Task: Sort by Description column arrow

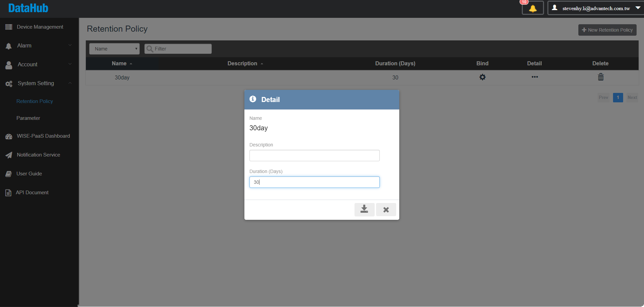Action: 262,64
